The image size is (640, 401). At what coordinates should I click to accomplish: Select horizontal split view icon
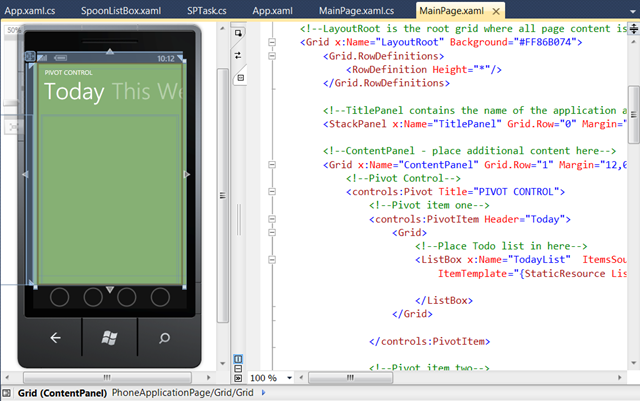tap(238, 369)
